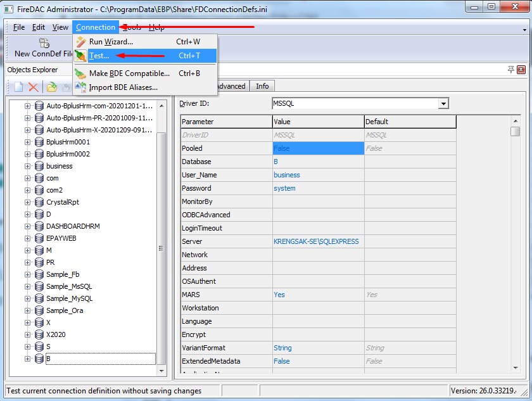Click the Objects Explorer panel title

pos(32,70)
